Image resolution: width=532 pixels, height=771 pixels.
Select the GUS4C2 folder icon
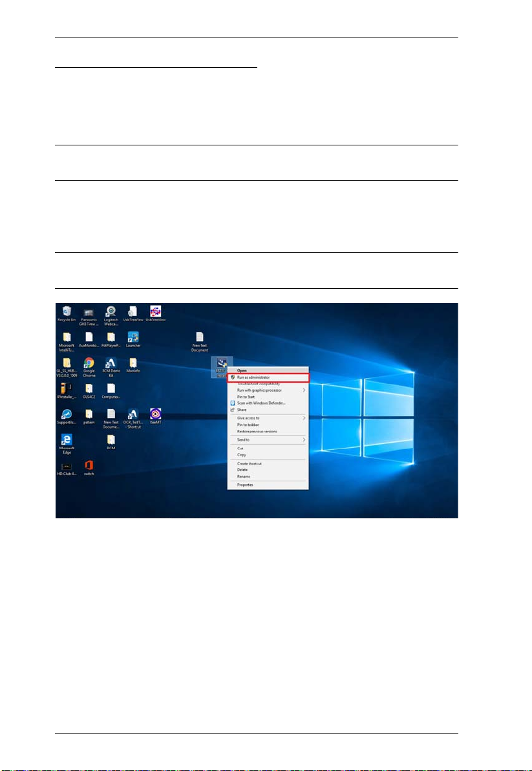pyautogui.click(x=89, y=392)
